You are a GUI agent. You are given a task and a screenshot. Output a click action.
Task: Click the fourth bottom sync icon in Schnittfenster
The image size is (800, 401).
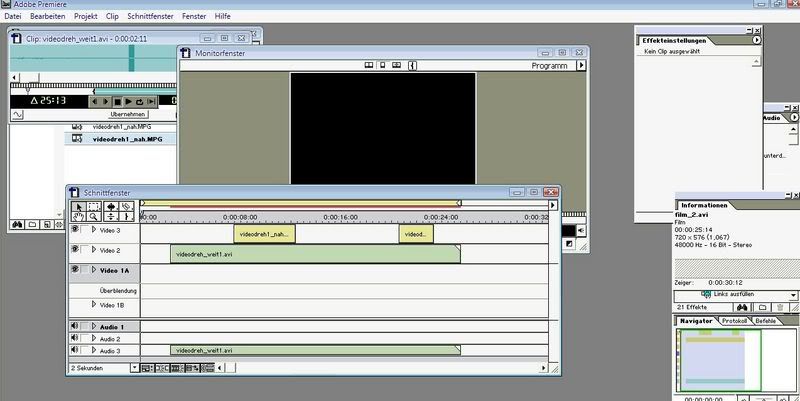[x=192, y=368]
